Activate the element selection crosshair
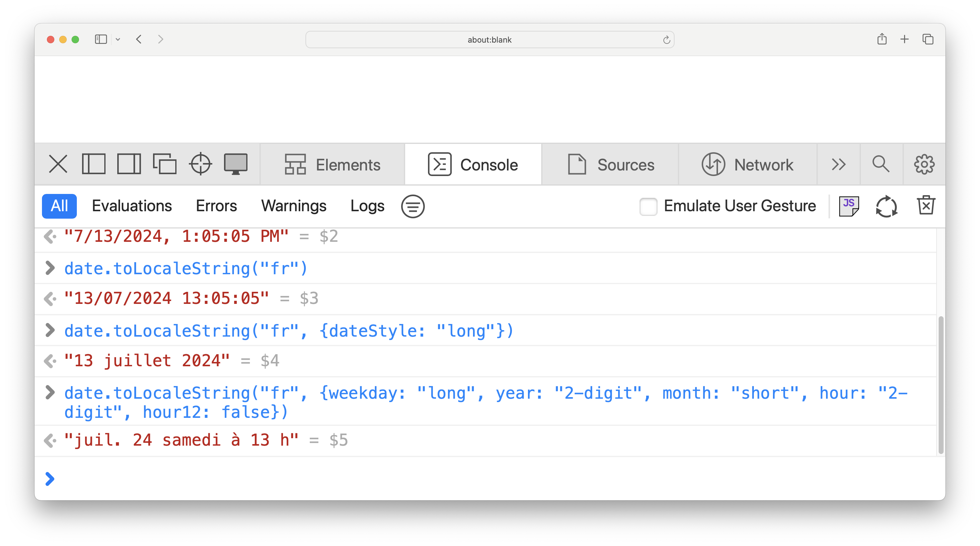 (x=201, y=165)
